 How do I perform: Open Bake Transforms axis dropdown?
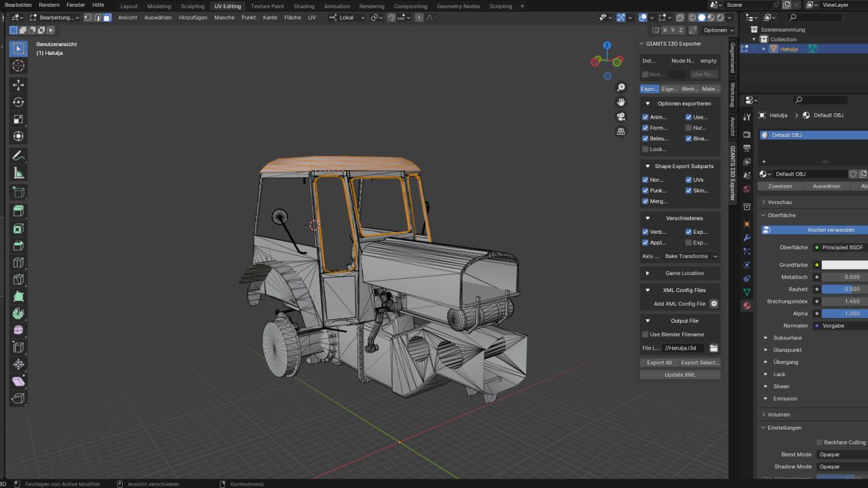pos(690,256)
